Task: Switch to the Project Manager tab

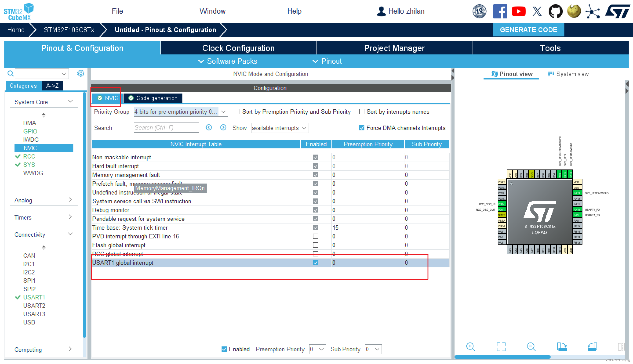Action: pos(394,48)
